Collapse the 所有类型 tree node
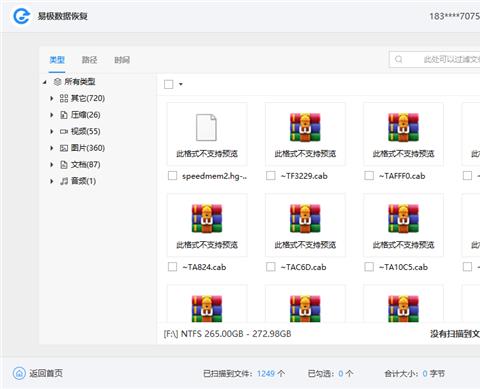The image size is (480, 389). pyautogui.click(x=45, y=82)
